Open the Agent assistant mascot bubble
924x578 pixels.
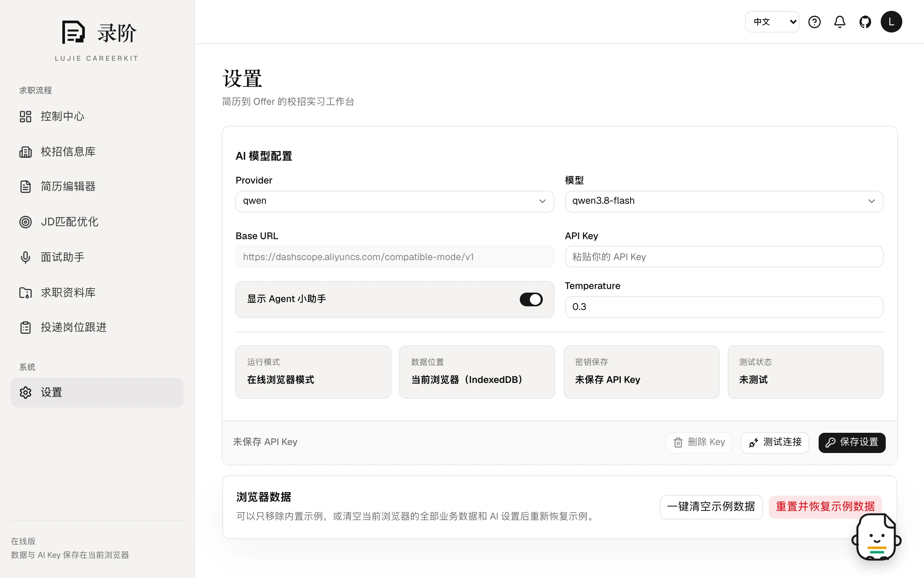[876, 537]
